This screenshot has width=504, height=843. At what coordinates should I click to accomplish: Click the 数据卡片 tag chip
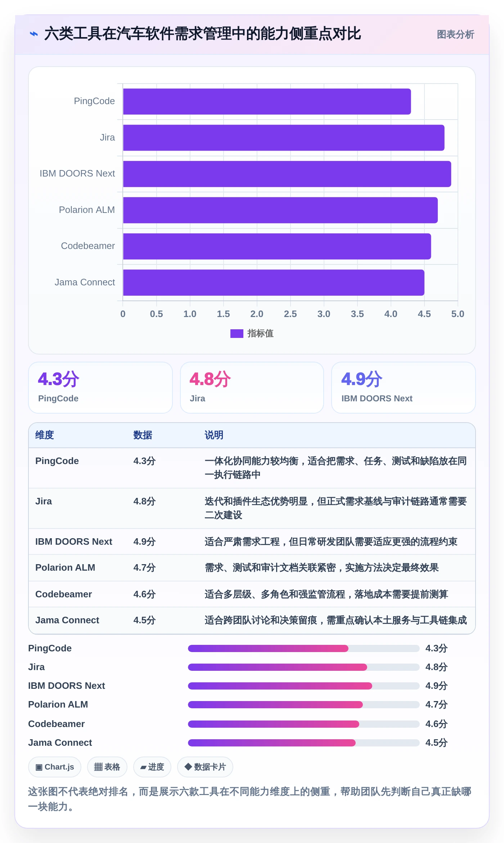tap(205, 767)
